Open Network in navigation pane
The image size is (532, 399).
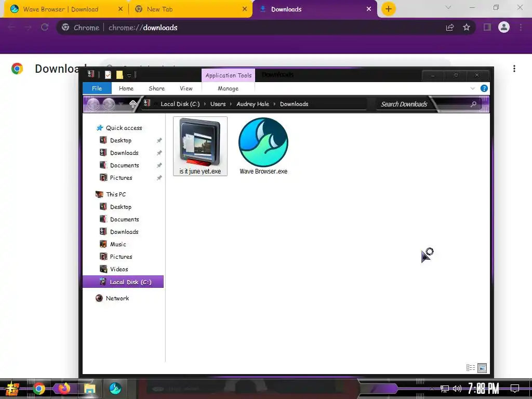click(117, 298)
